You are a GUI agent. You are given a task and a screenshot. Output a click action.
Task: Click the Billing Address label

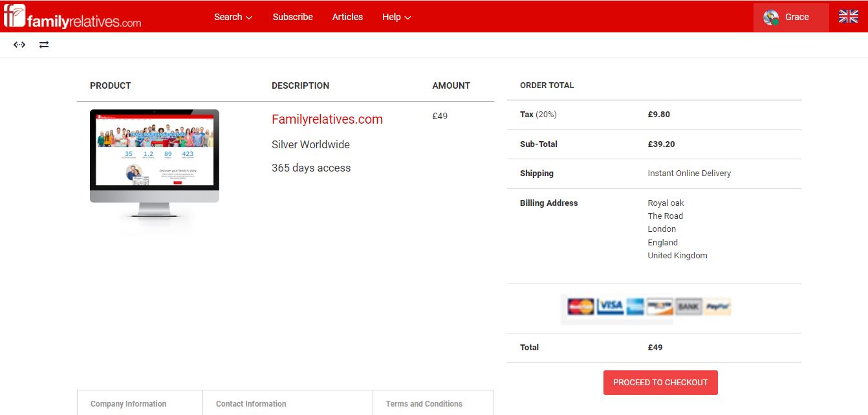pos(549,203)
